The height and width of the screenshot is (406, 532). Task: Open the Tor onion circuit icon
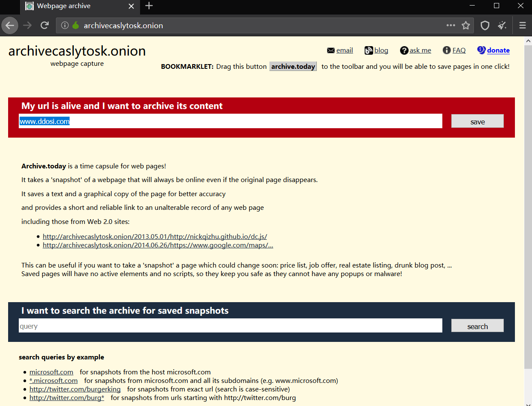tap(76, 26)
